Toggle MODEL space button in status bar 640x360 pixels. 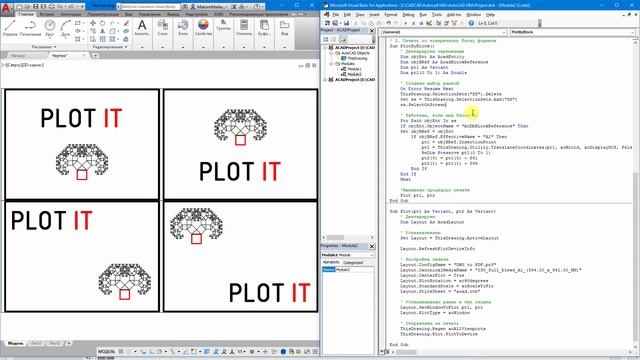107,351
